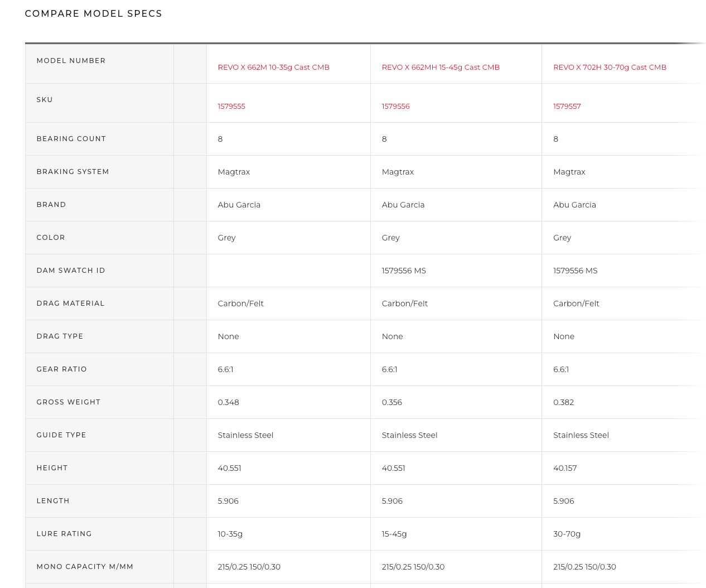Image resolution: width=706 pixels, height=588 pixels.
Task: Click the Gear Ratio row label
Action: point(61,369)
